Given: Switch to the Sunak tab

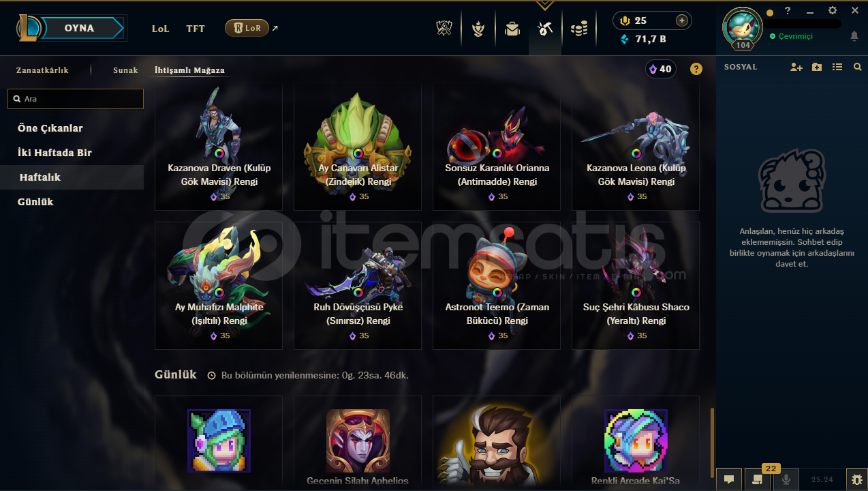Looking at the screenshot, I should click(125, 70).
